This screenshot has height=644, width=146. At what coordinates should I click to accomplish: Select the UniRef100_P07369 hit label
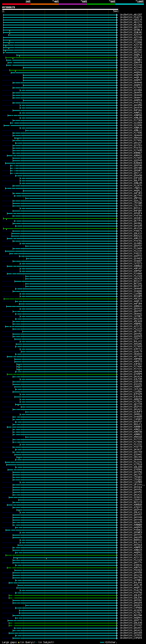point(131,120)
